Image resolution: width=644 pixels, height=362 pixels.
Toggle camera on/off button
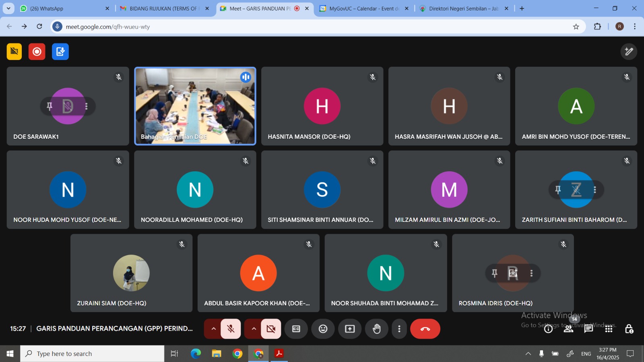[x=271, y=329]
